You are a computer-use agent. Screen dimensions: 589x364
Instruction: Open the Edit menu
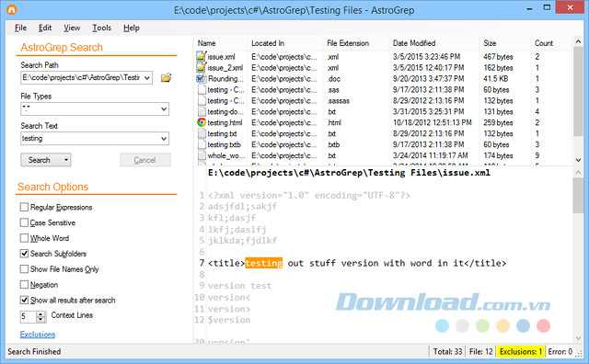tap(45, 28)
